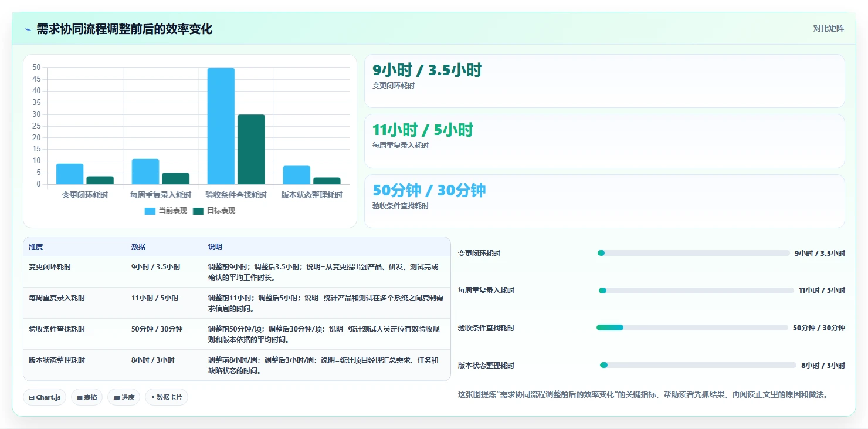Click the blue 每周重复录入耗时 chart bar
Image resolution: width=868 pixels, height=429 pixels.
(x=145, y=171)
